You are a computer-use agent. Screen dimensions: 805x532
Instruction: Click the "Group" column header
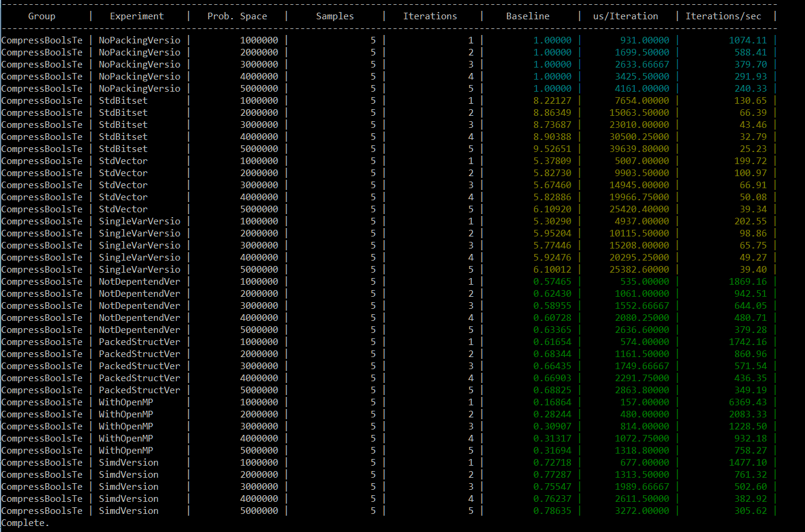[x=42, y=16]
